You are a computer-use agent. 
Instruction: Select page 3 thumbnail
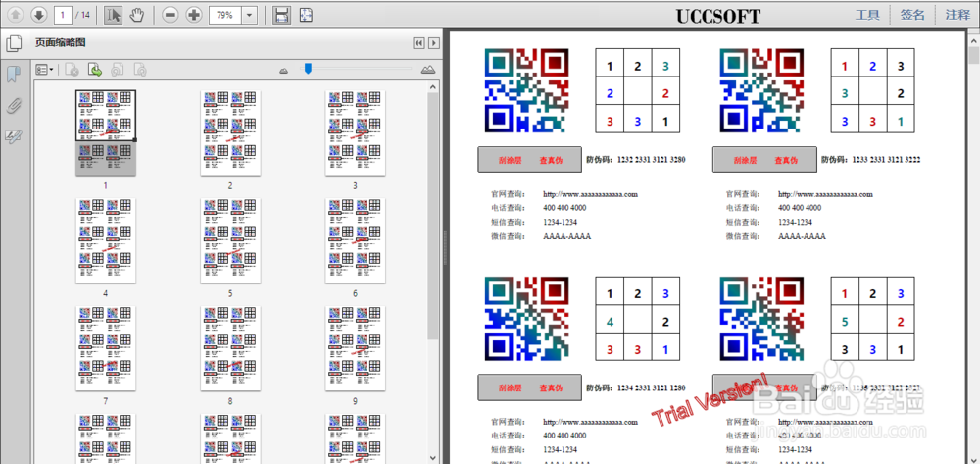[x=355, y=132]
